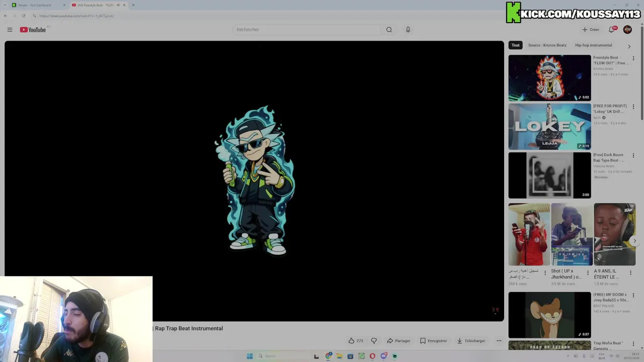Open [FREE FOR PROFIT] "Lokey" video title

pyautogui.click(x=610, y=109)
